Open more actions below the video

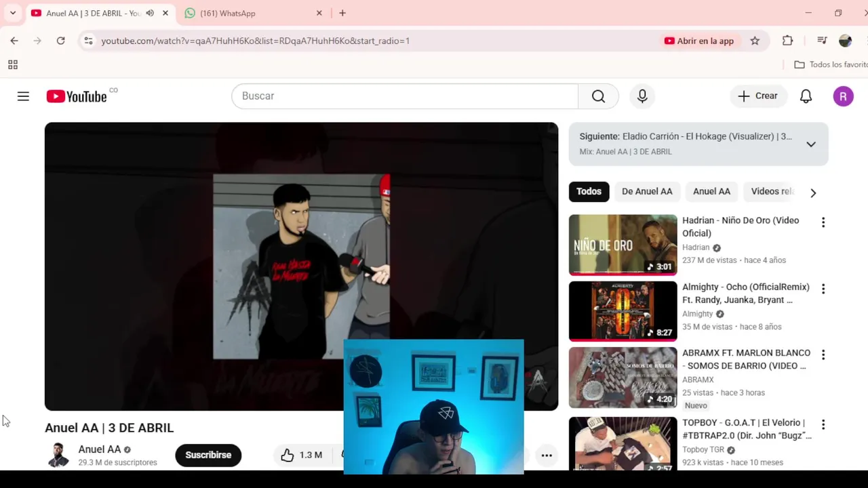[x=547, y=455]
